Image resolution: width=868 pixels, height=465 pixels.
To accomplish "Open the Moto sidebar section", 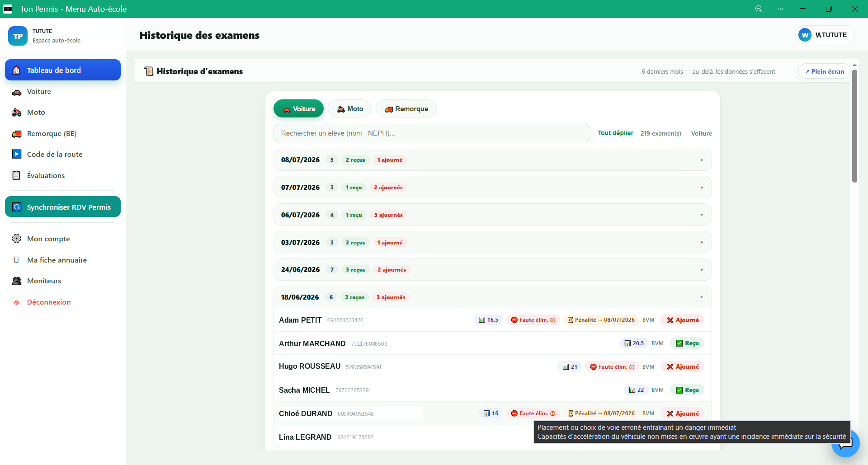I will tap(63, 112).
